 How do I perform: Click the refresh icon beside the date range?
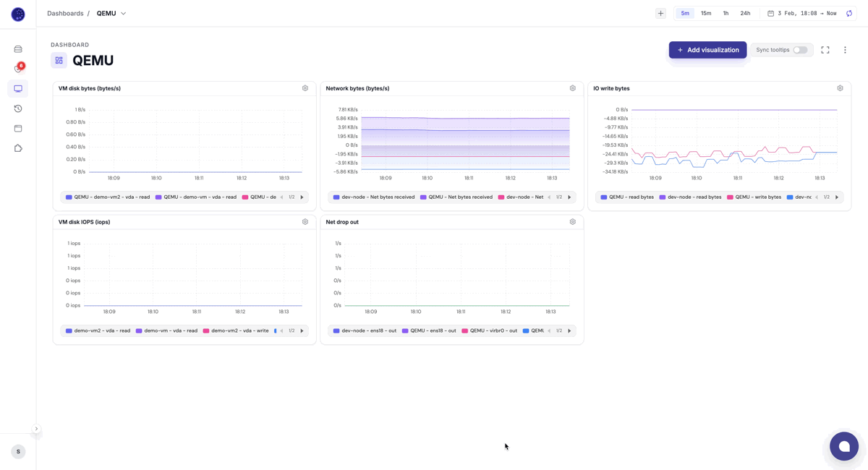(849, 13)
